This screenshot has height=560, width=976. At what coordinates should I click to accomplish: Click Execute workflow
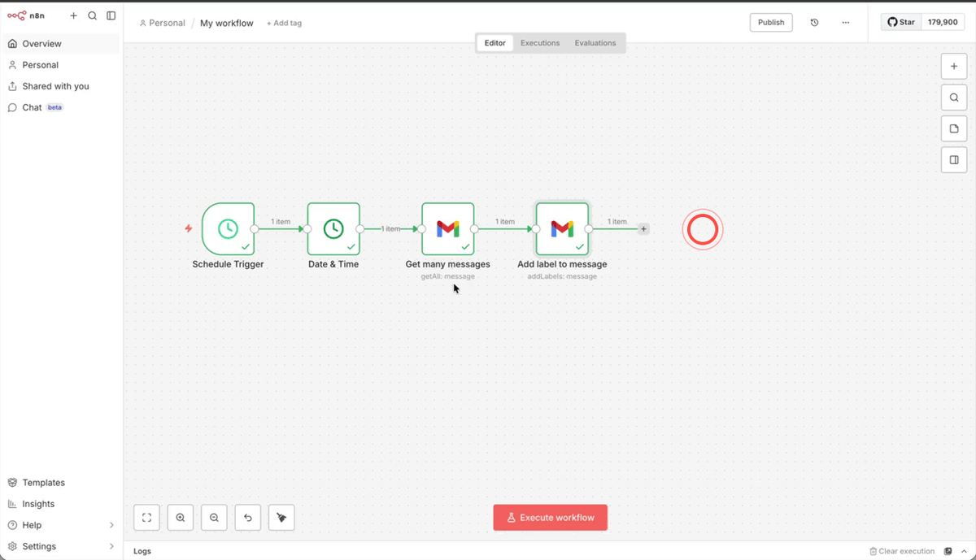tap(550, 517)
